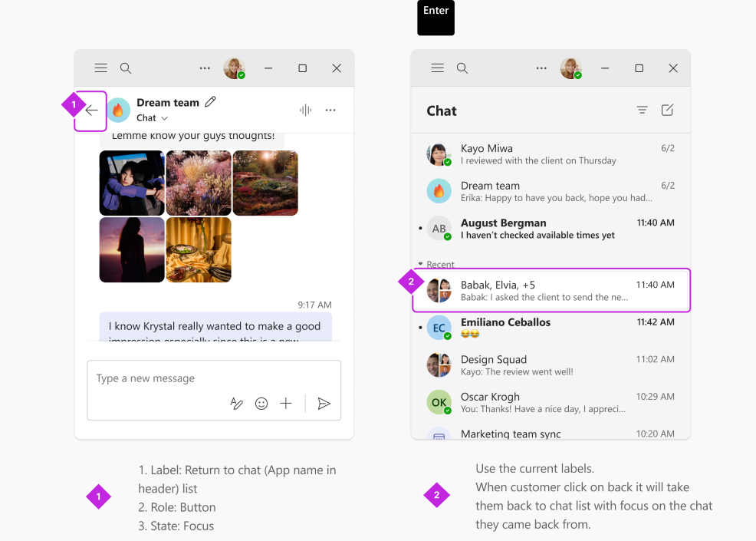
Task: Open Dream team chat in list
Action: coord(551,191)
